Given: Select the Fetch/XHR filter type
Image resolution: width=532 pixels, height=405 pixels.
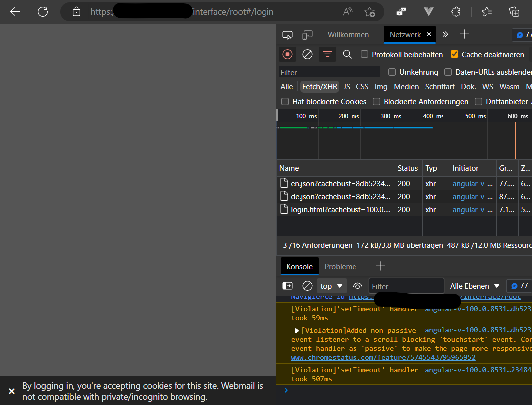Looking at the screenshot, I should coord(319,86).
